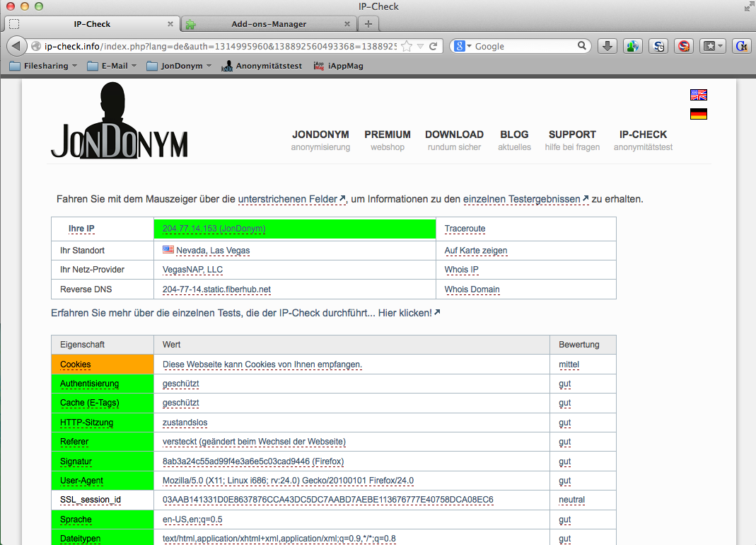Go back with the browser back arrow

16,46
